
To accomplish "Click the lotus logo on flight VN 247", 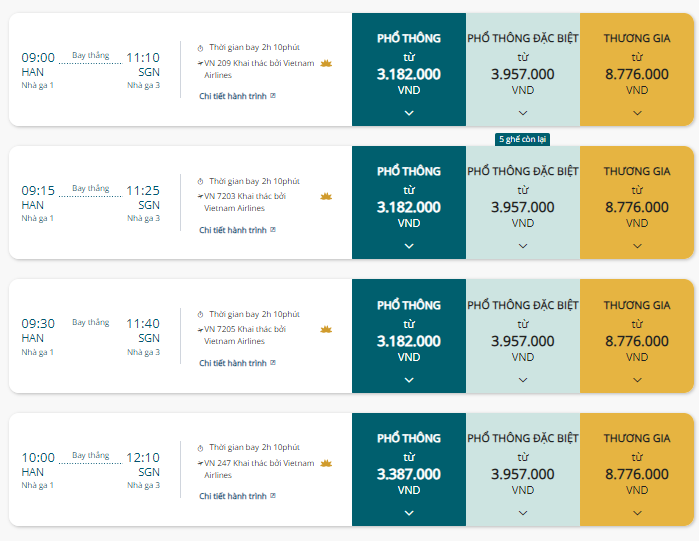I will point(326,463).
